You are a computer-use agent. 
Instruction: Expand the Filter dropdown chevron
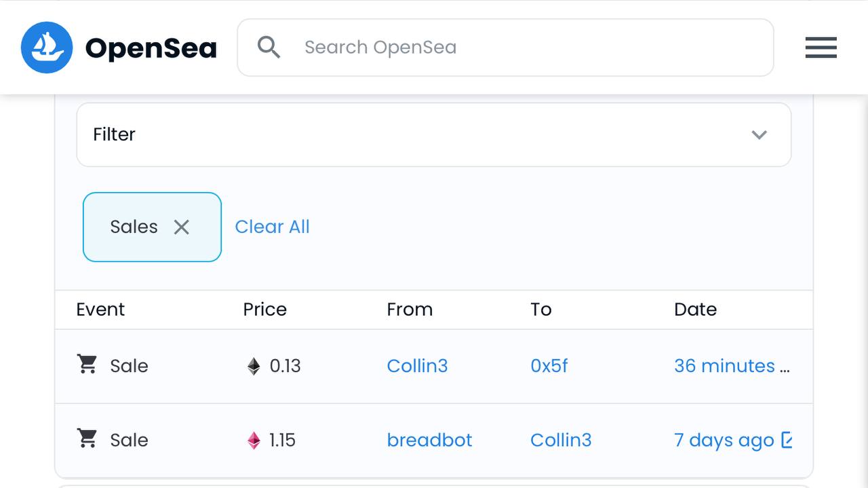(x=759, y=134)
